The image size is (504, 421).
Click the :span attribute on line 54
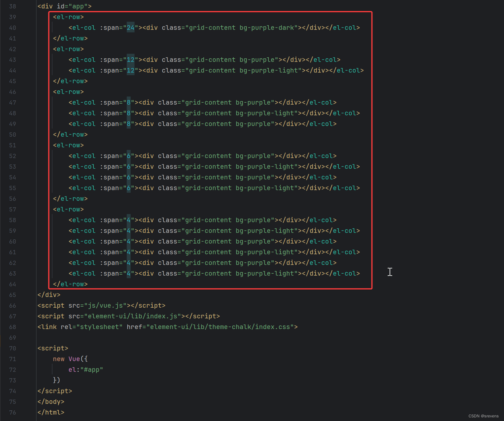pos(109,177)
